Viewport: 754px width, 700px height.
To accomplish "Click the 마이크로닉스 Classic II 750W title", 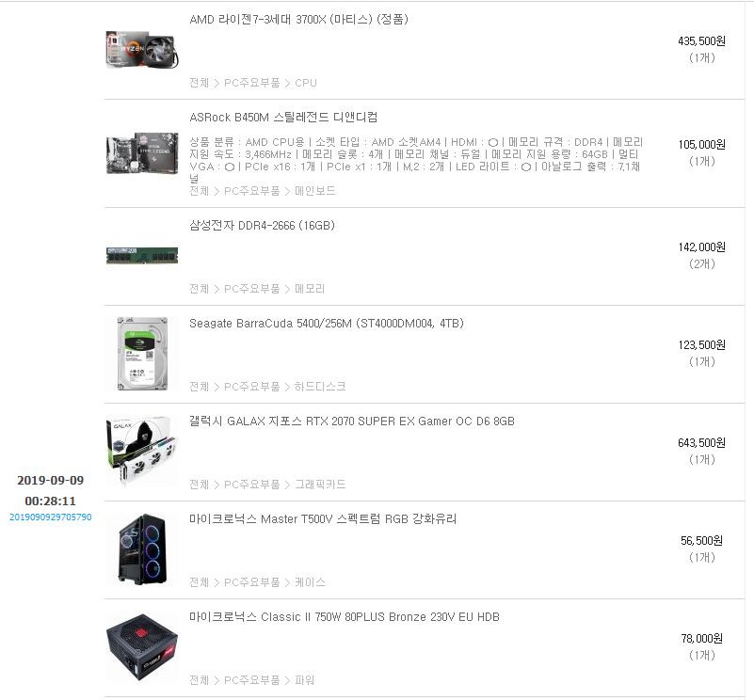I will click(x=345, y=617).
